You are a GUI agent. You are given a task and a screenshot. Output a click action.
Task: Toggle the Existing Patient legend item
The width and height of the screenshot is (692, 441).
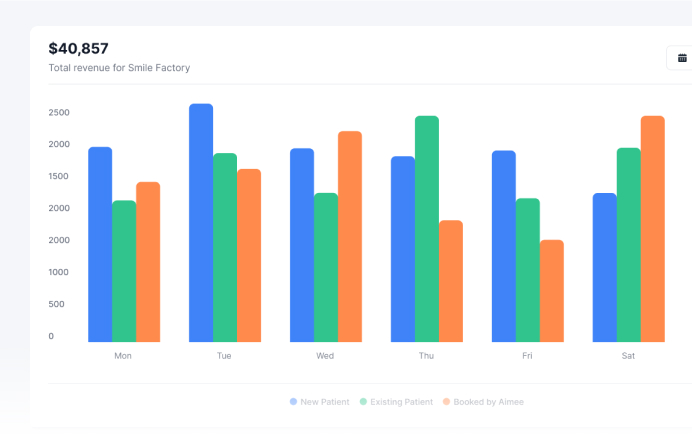point(396,402)
